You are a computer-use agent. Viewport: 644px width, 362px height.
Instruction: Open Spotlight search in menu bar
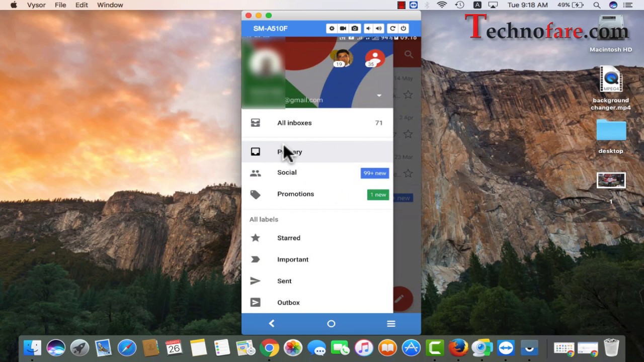pos(597,5)
